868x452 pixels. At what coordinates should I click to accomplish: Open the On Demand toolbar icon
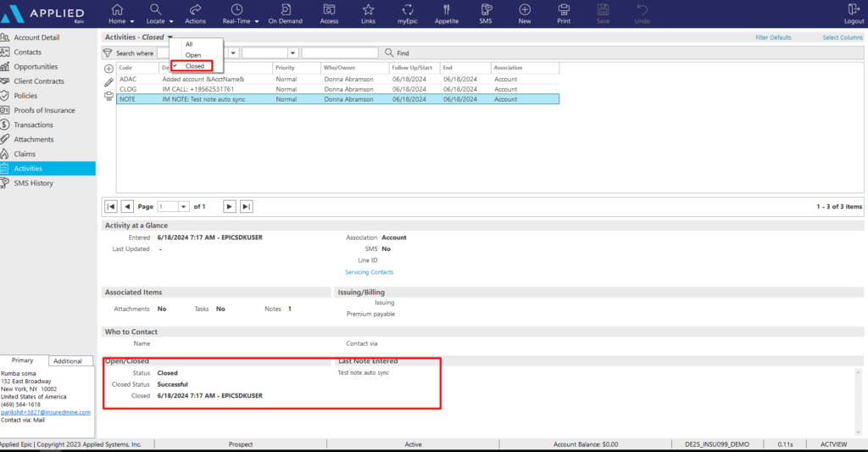(x=285, y=10)
